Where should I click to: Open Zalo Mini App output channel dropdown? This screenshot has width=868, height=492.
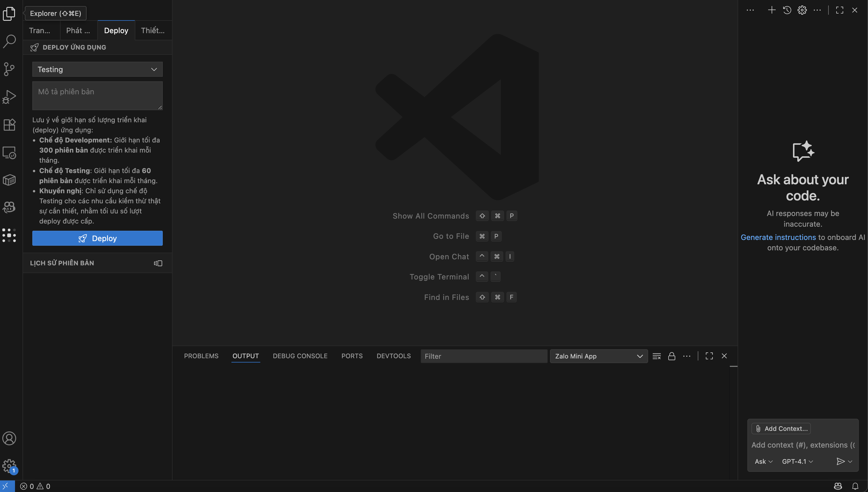click(598, 356)
